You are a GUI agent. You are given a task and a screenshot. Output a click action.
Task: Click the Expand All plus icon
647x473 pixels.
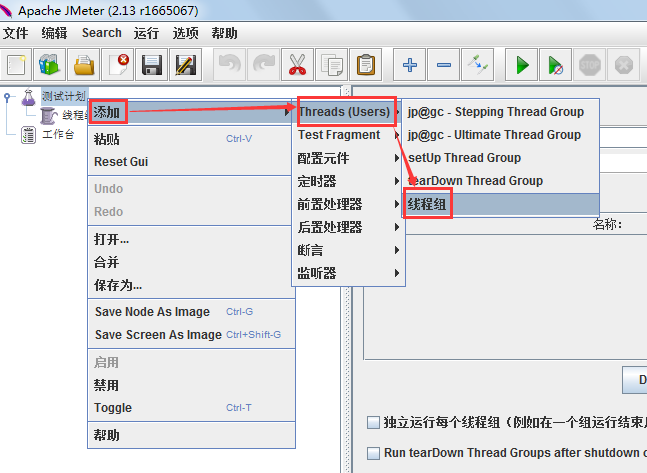point(410,65)
